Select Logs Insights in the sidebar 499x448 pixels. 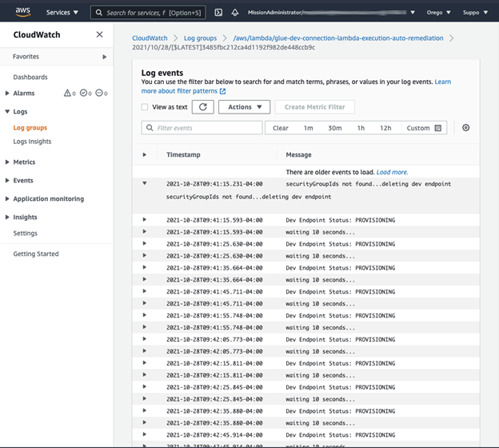pyautogui.click(x=32, y=142)
